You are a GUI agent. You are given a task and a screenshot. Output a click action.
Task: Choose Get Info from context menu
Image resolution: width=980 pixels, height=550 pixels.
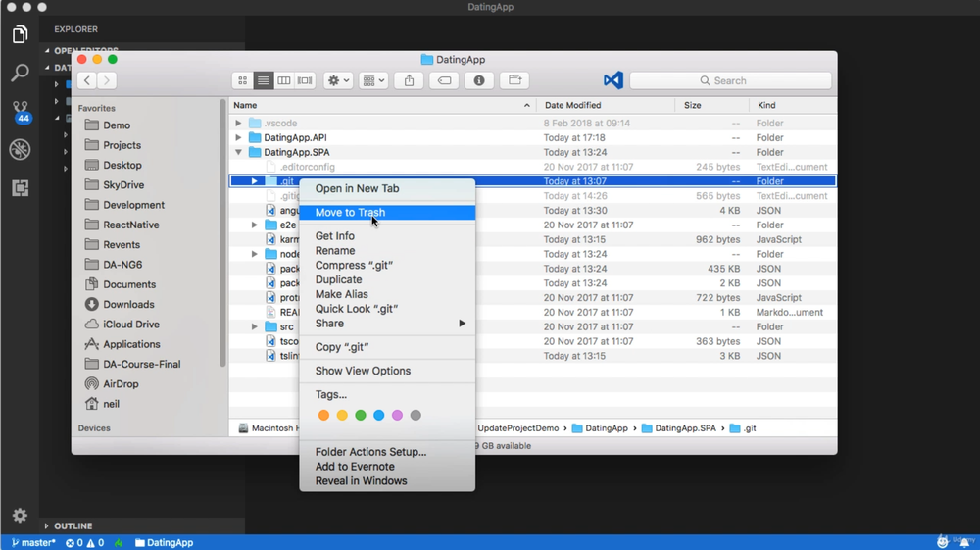pyautogui.click(x=387, y=236)
